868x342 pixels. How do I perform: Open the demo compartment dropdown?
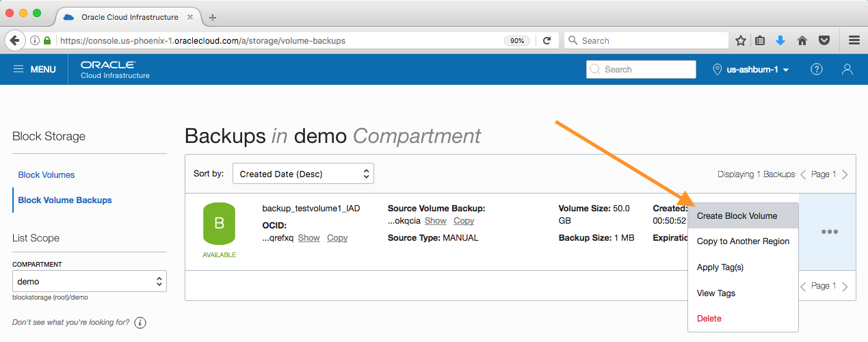point(90,281)
